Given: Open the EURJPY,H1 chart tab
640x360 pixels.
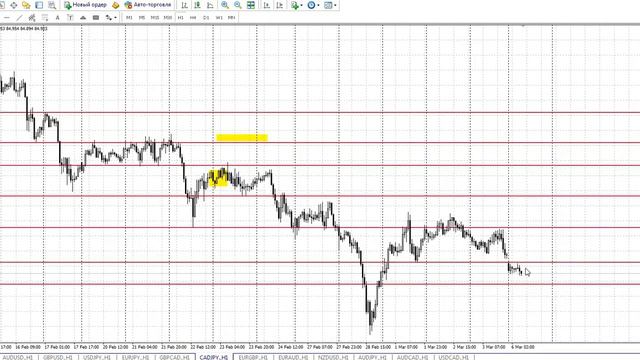Looking at the screenshot, I should click(x=136, y=357).
